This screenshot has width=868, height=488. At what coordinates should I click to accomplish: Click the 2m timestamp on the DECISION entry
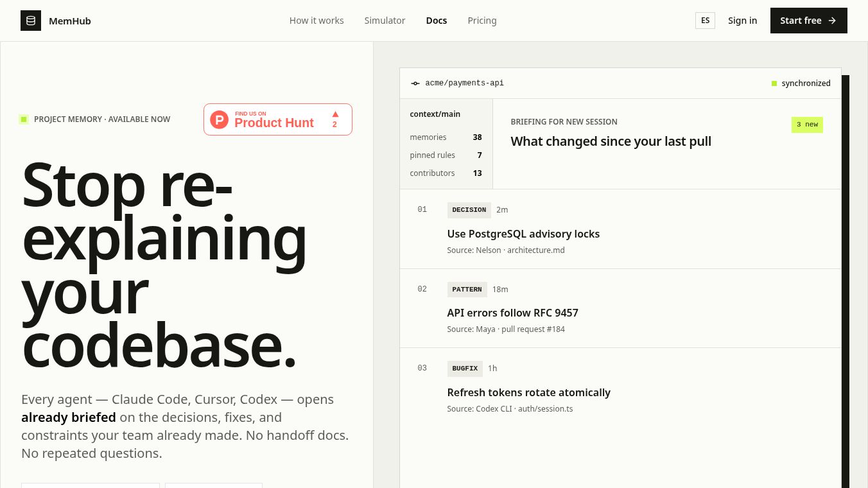point(502,210)
